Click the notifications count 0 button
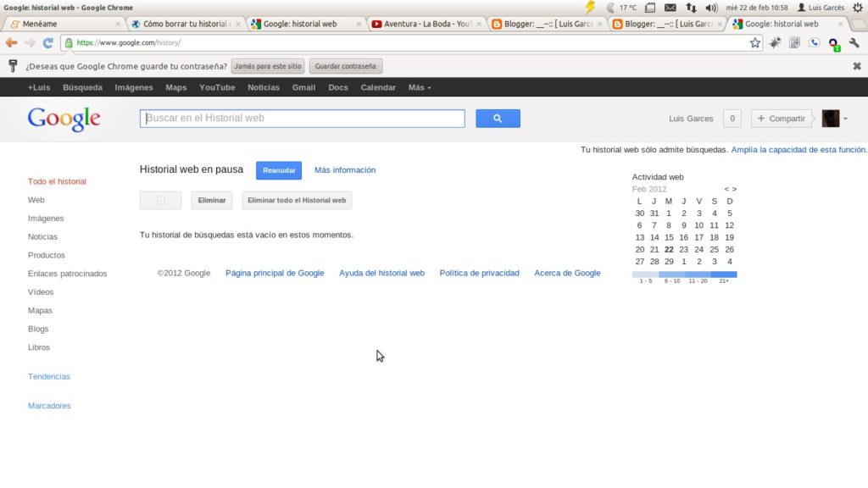 tap(732, 119)
